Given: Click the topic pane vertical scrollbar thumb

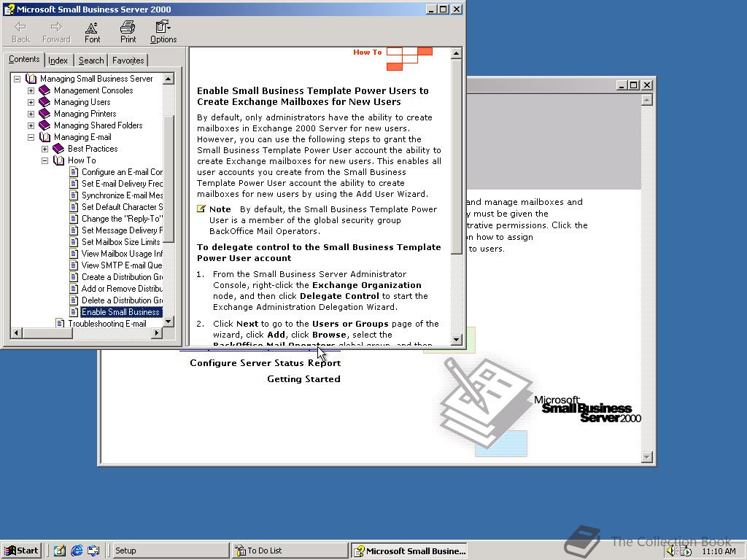Looking at the screenshot, I should pyautogui.click(x=456, y=157).
